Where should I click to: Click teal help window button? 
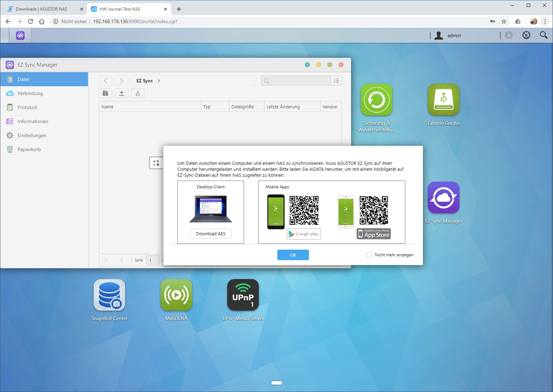308,65
